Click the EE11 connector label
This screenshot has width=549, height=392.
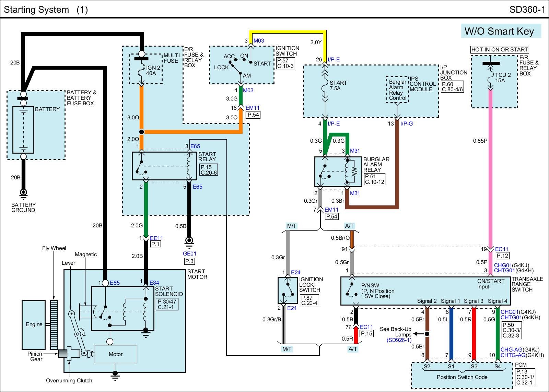(x=156, y=238)
